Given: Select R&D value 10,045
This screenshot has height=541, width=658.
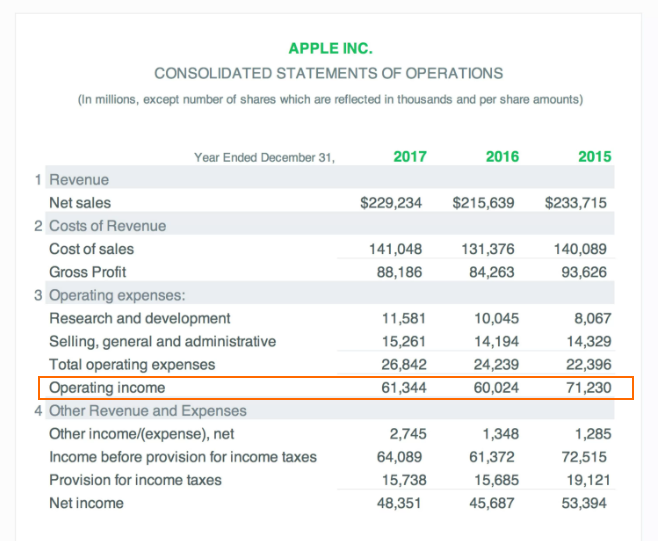Looking at the screenshot, I should click(x=496, y=318).
